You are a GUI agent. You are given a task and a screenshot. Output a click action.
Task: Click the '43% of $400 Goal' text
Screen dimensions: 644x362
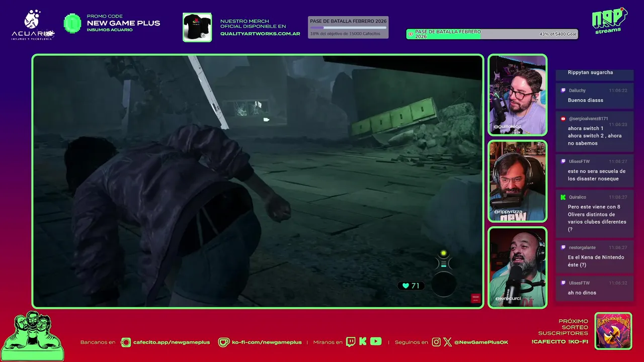point(557,34)
